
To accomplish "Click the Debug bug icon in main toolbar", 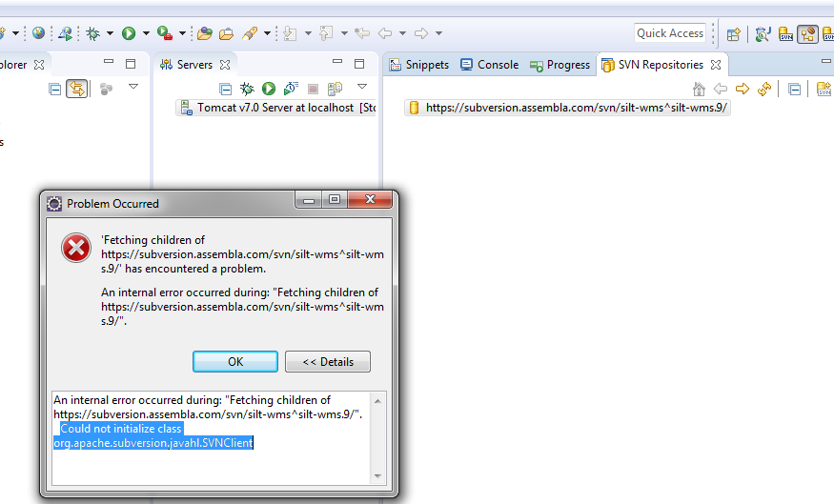I will click(x=93, y=33).
